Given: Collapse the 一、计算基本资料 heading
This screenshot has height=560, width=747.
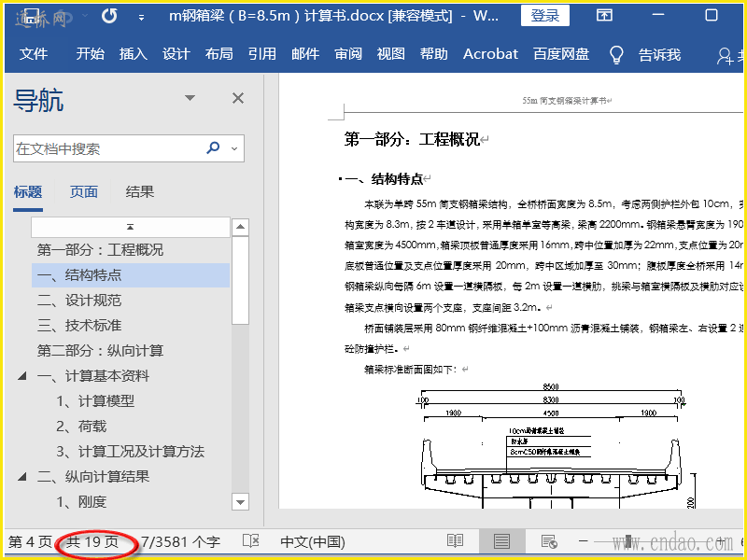Looking at the screenshot, I should click(x=21, y=376).
